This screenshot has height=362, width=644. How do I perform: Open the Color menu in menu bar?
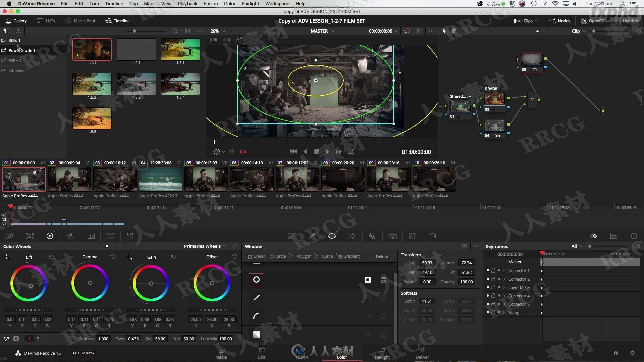pyautogui.click(x=229, y=4)
